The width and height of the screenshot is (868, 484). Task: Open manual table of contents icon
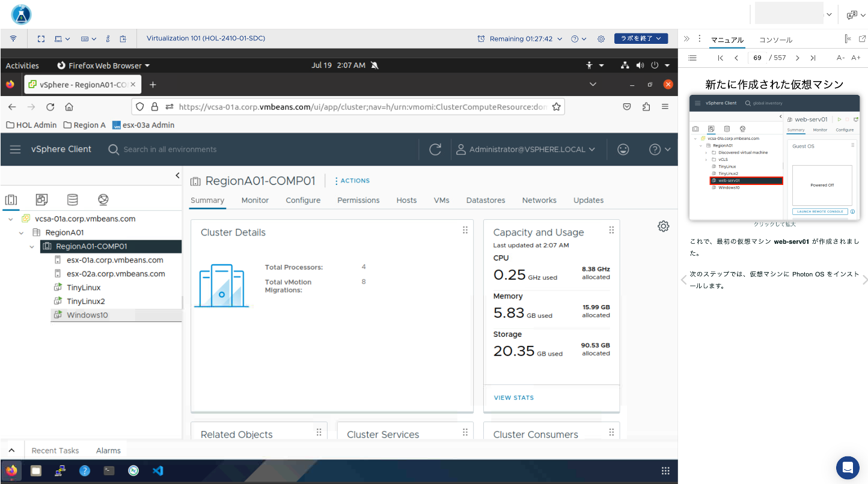point(692,58)
